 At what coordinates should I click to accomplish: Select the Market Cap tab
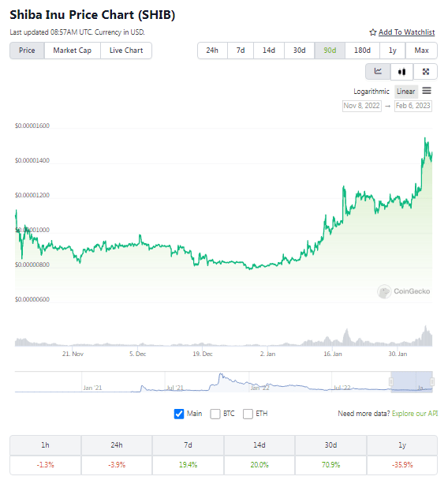coord(73,51)
